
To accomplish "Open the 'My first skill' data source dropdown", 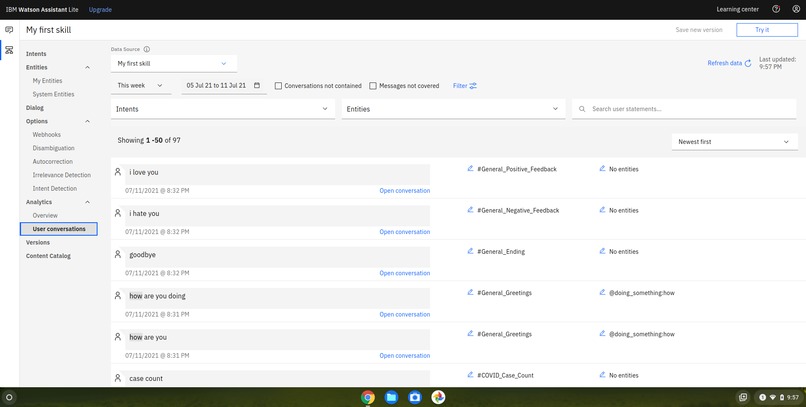I will [174, 63].
